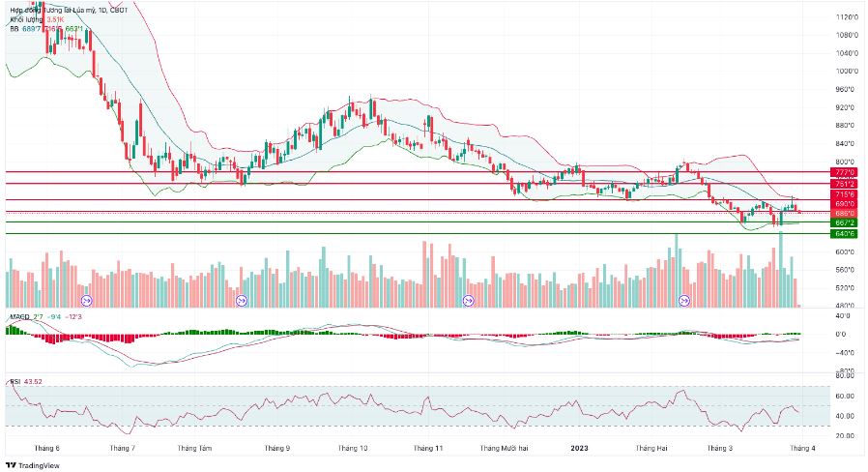The image size is (868, 472).
Task: Click the Tháng 3 time label
Action: pos(720,448)
